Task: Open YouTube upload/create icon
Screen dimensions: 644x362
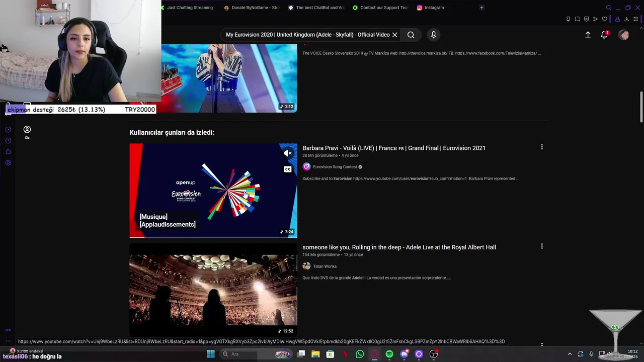Action: (588, 35)
